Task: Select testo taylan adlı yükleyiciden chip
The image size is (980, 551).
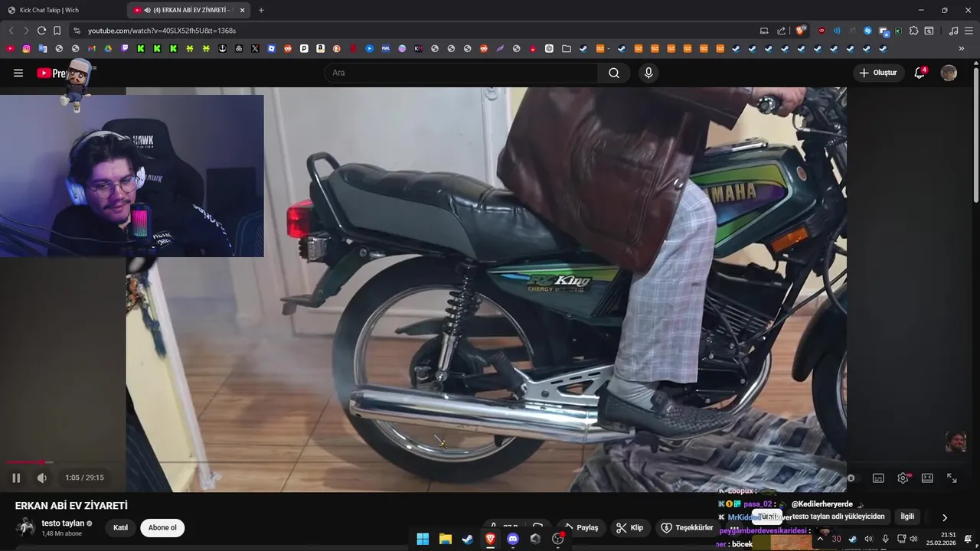Action: [x=838, y=517]
